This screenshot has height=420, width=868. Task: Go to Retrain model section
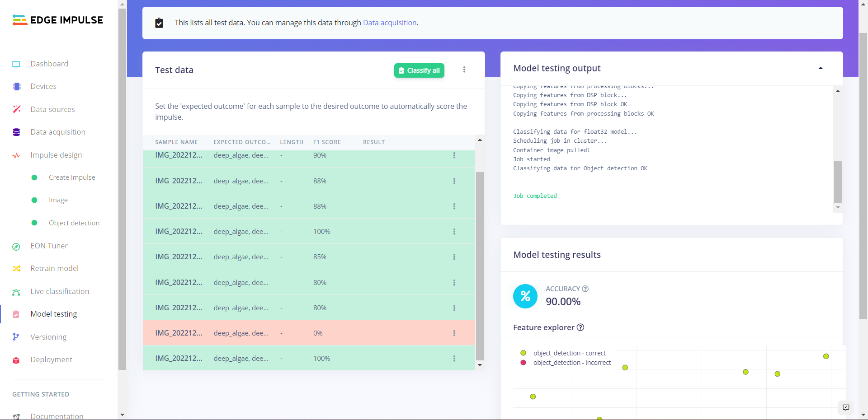click(x=54, y=268)
